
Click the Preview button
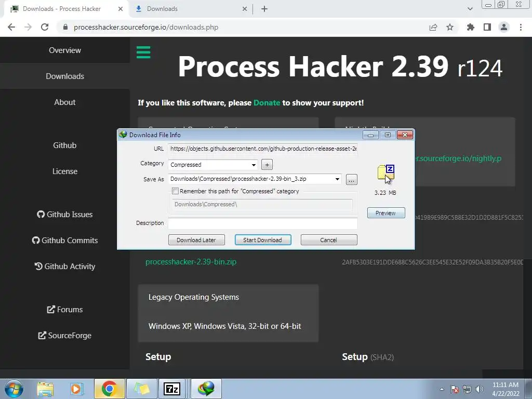(386, 213)
